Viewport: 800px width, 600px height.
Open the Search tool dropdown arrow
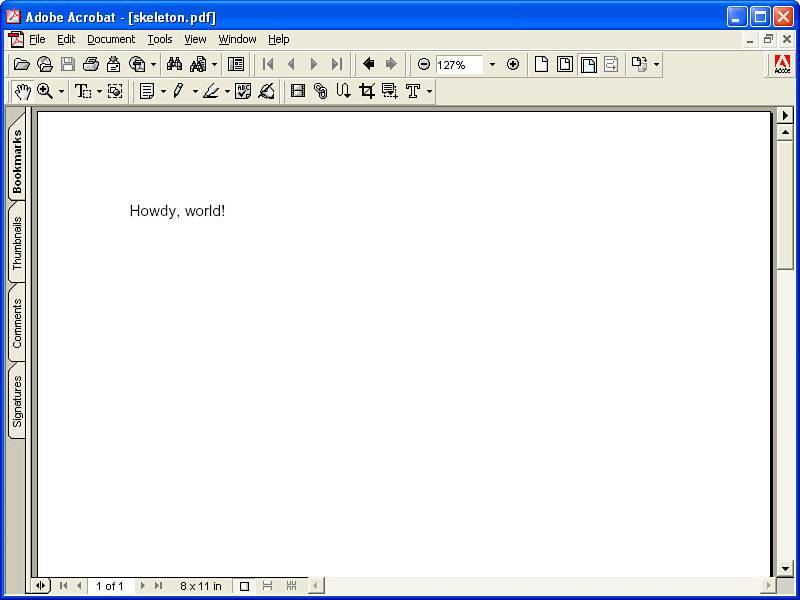pos(214,64)
